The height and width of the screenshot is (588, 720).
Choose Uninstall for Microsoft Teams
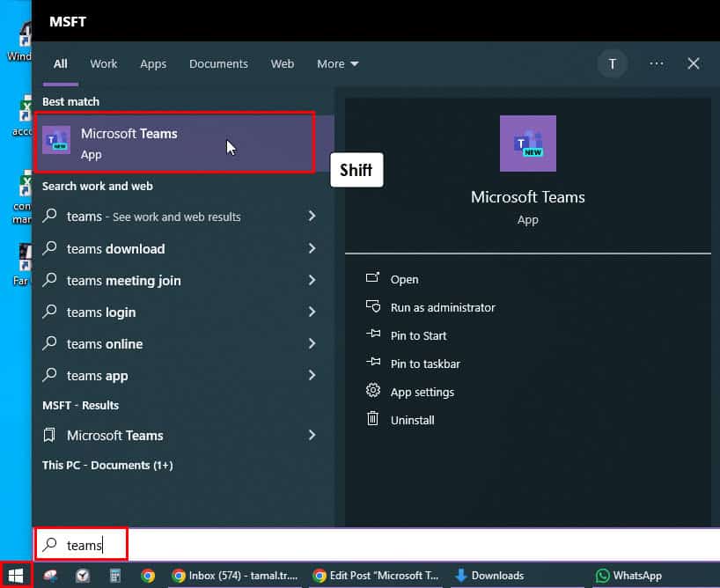[x=412, y=421]
